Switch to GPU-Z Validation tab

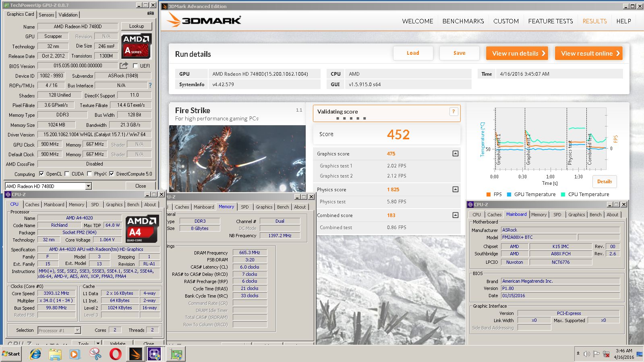pos(68,14)
